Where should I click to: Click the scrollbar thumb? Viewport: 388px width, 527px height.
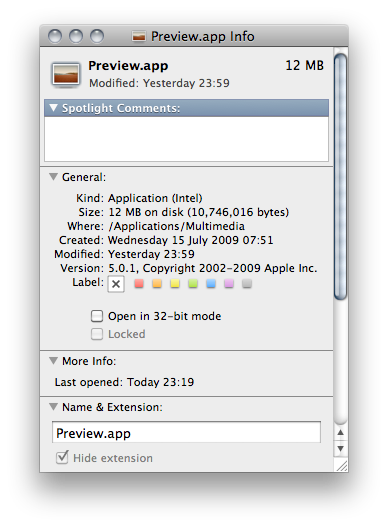click(x=341, y=176)
